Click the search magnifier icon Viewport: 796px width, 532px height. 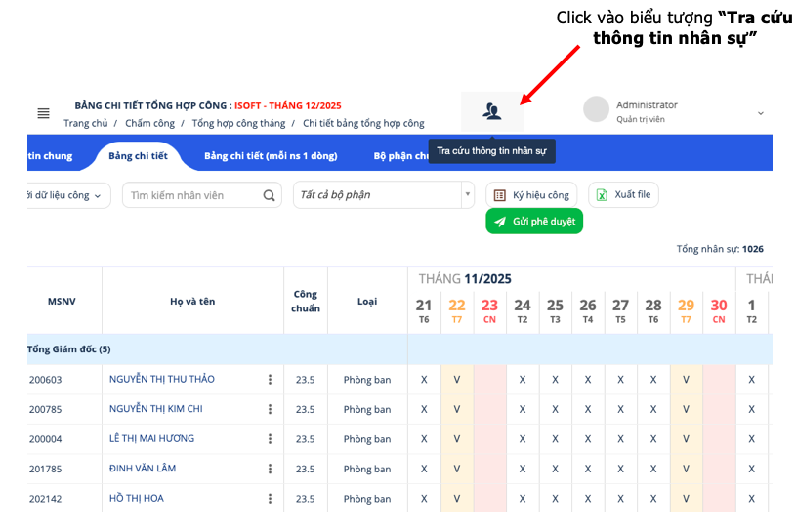270,195
